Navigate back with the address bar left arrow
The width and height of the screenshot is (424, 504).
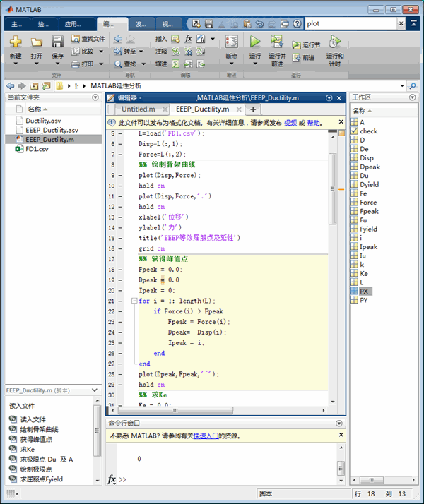click(x=11, y=86)
